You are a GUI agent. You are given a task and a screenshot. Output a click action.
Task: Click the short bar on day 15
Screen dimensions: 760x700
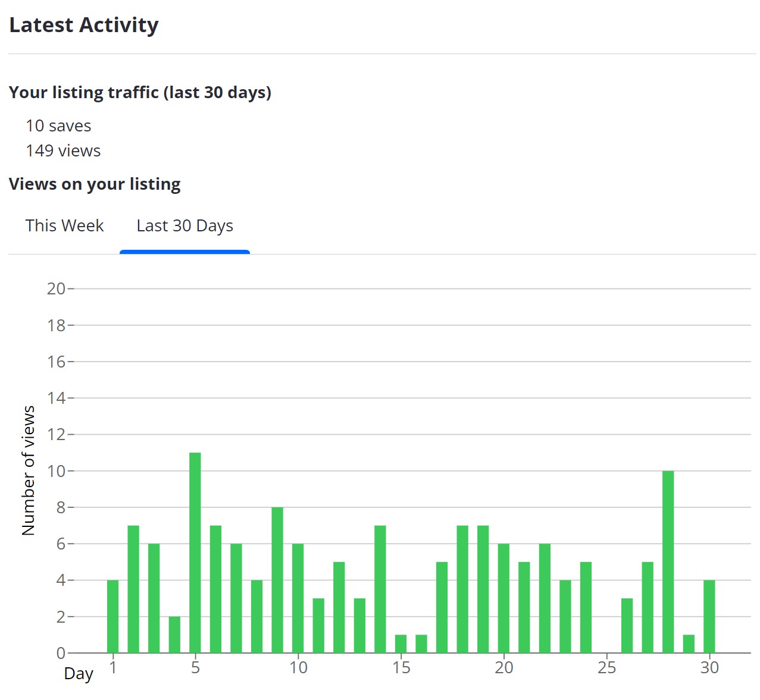pos(401,644)
